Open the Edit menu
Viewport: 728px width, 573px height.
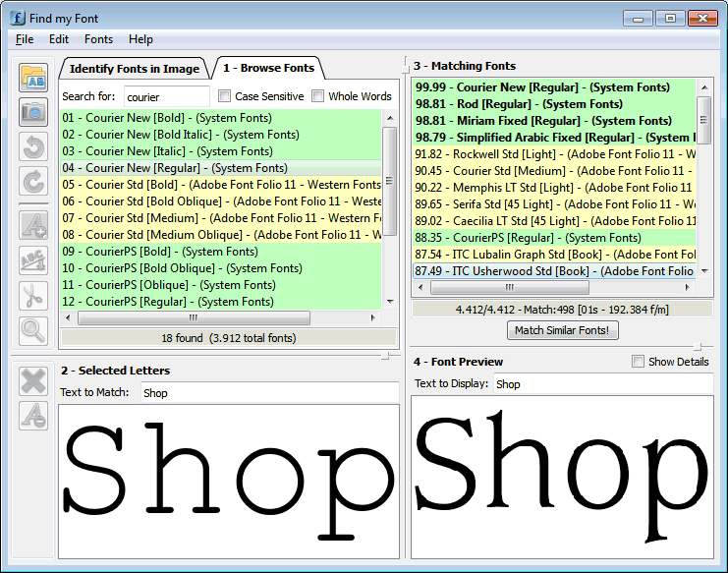tap(59, 39)
